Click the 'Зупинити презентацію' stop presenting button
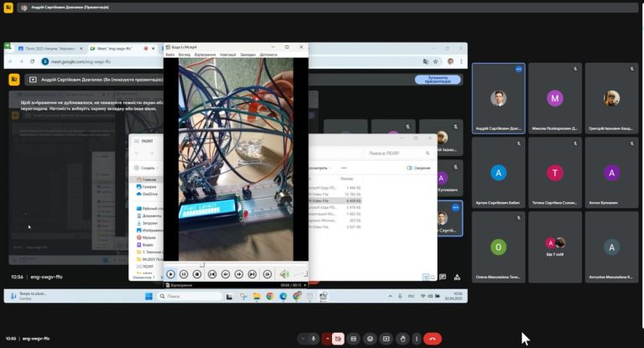This screenshot has width=644, height=348. (x=438, y=80)
